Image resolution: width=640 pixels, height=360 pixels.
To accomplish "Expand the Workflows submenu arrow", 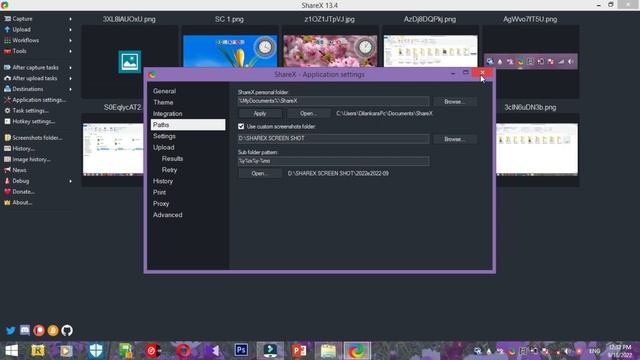I will tap(71, 40).
